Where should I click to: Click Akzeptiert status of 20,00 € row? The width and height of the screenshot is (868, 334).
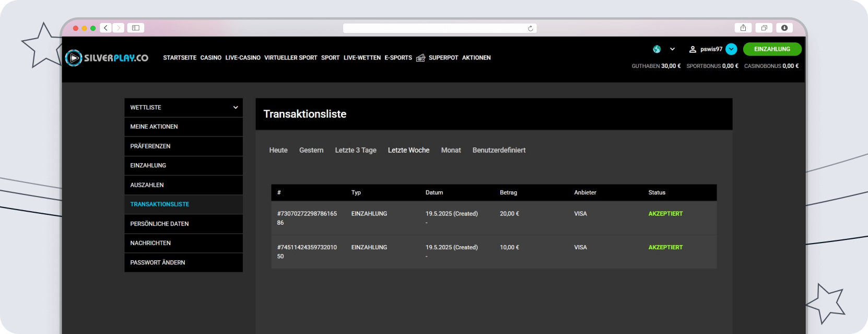coord(665,214)
